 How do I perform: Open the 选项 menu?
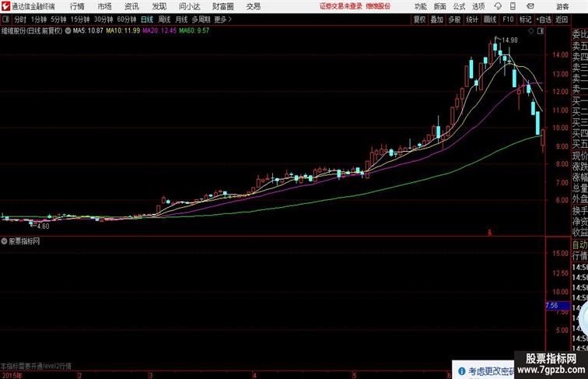(478, 6)
